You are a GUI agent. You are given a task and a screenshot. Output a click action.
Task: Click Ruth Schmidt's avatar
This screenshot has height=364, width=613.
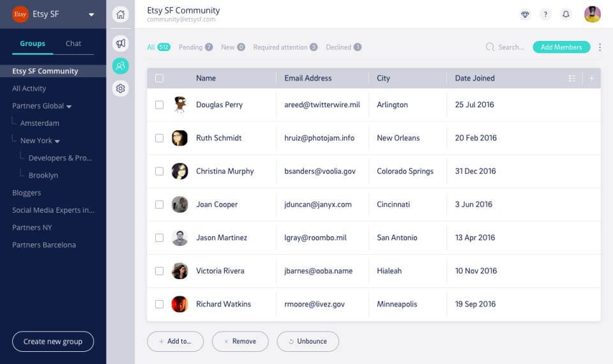(x=180, y=138)
